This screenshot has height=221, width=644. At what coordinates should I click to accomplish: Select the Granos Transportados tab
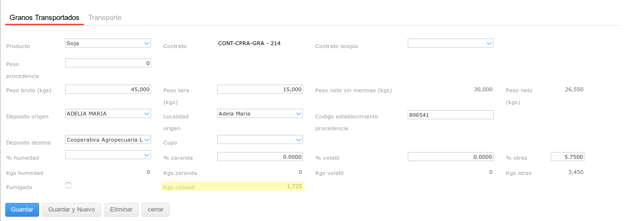click(44, 18)
